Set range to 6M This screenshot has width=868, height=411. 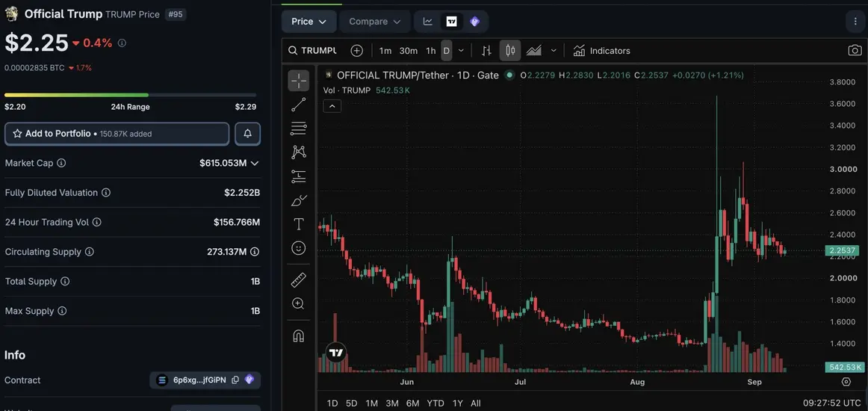pyautogui.click(x=412, y=404)
